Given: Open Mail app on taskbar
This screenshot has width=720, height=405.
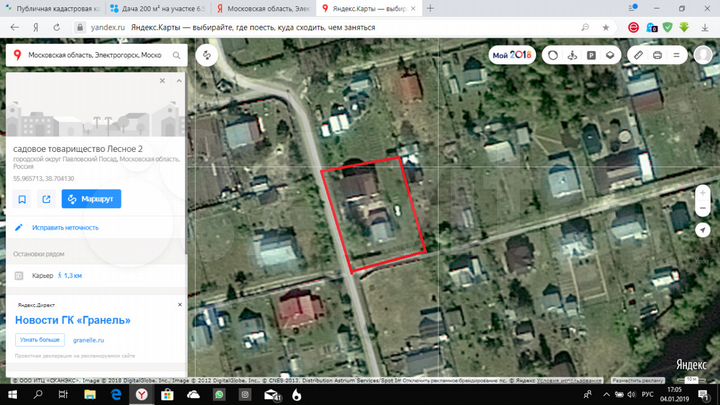Looking at the screenshot, I should coord(272,394).
